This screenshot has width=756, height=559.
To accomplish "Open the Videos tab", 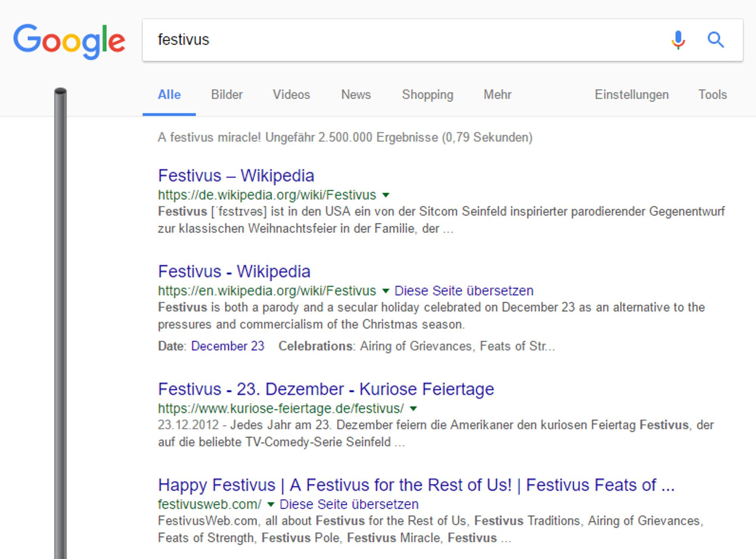I will pyautogui.click(x=291, y=94).
